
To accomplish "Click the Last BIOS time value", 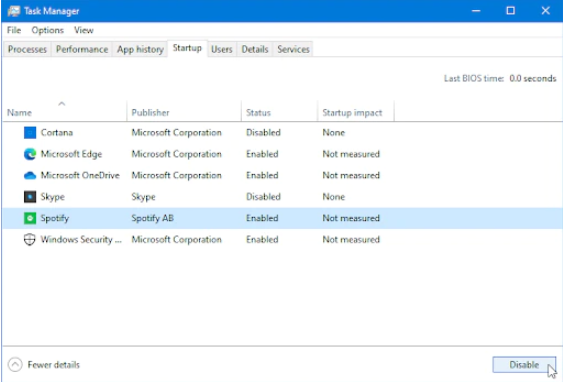I will pyautogui.click(x=532, y=78).
